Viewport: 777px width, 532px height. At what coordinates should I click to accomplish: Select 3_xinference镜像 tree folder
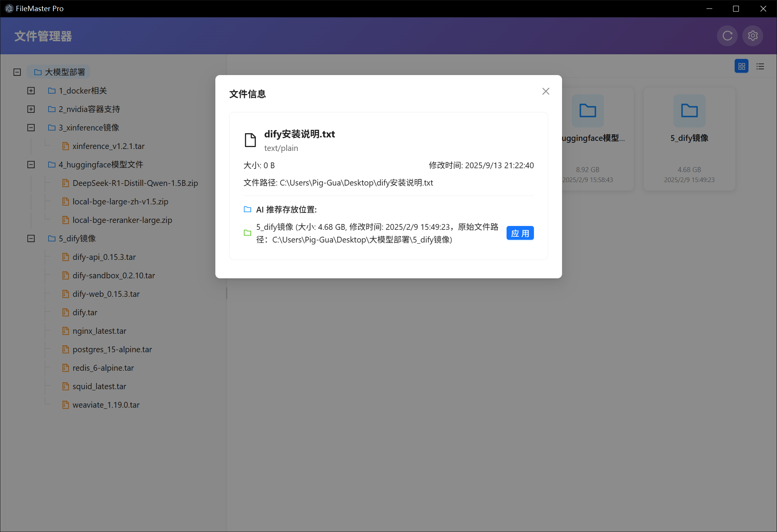point(83,127)
